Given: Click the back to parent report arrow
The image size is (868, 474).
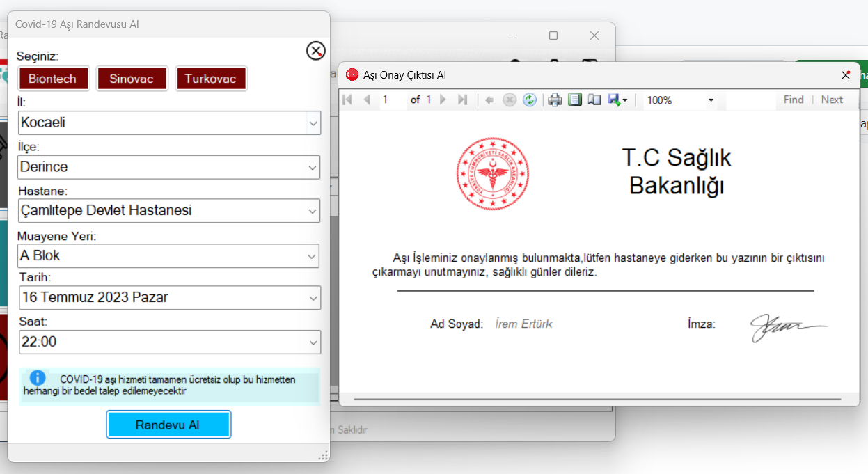Looking at the screenshot, I should 489,100.
